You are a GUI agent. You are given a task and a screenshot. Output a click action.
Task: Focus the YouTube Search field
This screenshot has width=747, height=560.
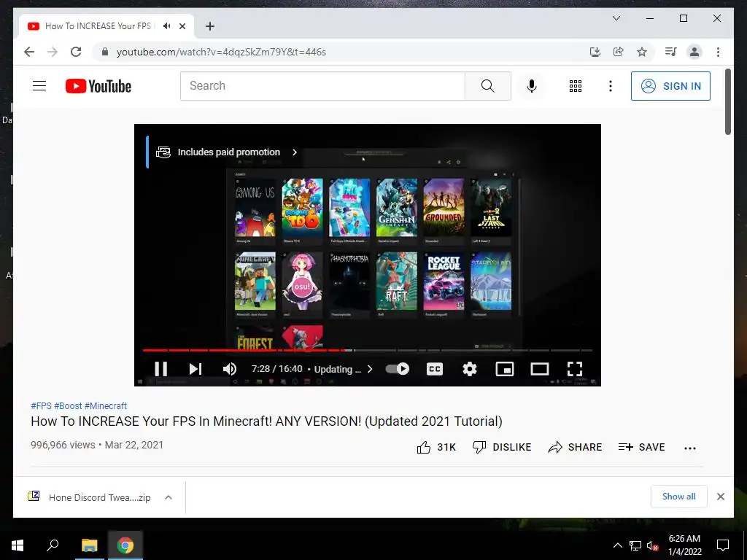322,86
